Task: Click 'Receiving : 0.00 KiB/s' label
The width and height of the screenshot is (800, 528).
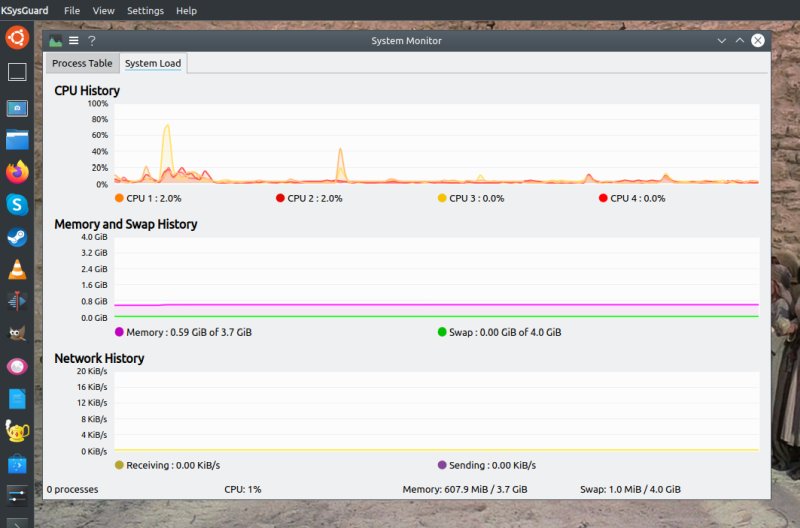Action: (173, 465)
